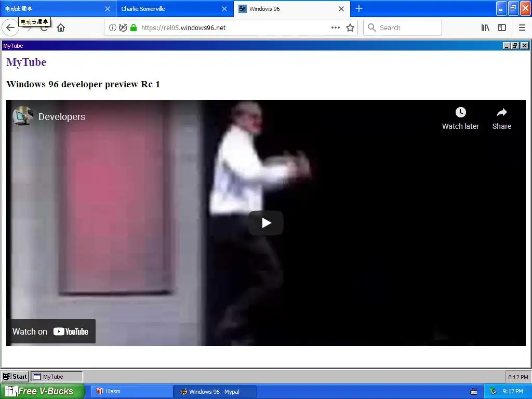This screenshot has height=399, width=532.
Task: Go back with the browser back arrow
Action: pos(10,28)
